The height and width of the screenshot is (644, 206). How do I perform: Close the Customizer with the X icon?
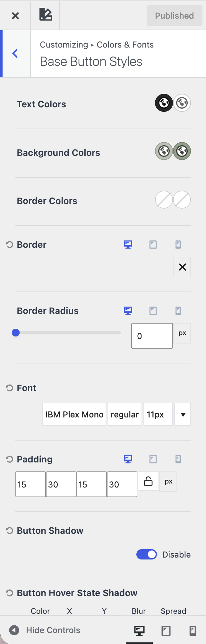[x=15, y=15]
